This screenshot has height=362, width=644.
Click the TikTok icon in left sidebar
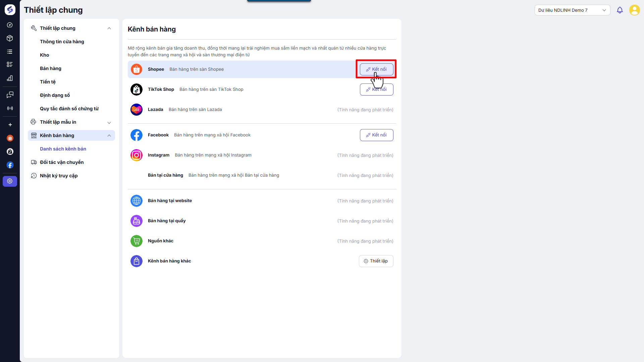(x=10, y=152)
